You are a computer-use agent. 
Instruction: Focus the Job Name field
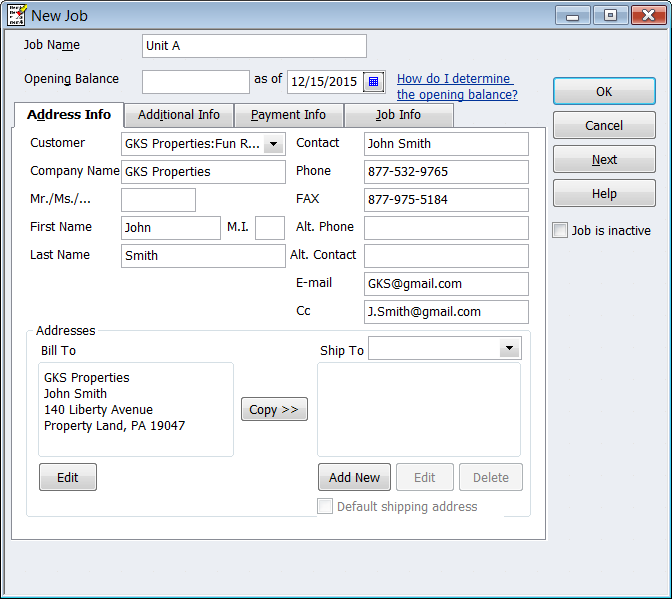coord(254,46)
